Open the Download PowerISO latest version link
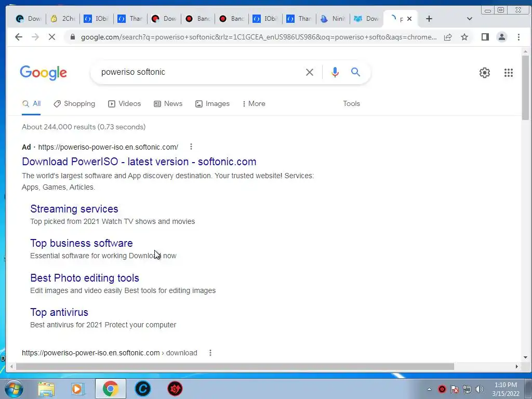 pos(139,162)
